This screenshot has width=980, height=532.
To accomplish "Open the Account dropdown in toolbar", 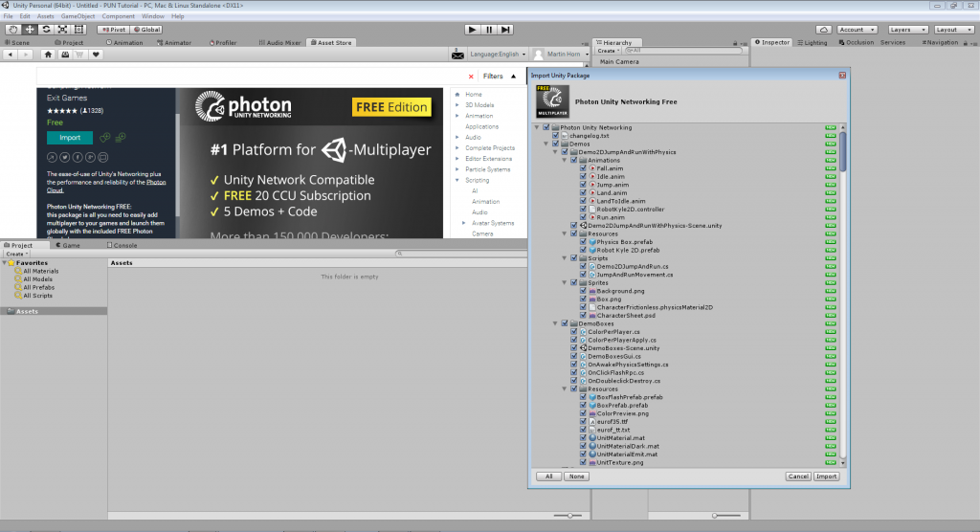I will (857, 30).
